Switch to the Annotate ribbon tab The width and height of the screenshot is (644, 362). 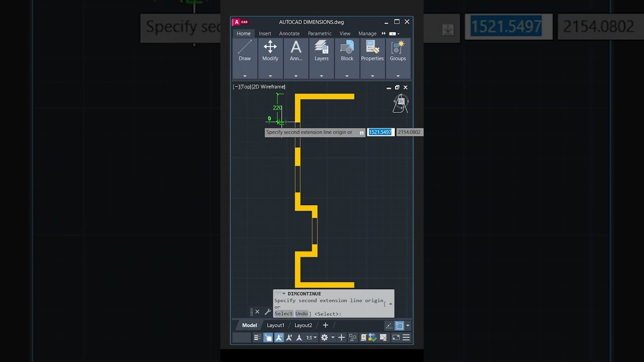[x=289, y=34]
